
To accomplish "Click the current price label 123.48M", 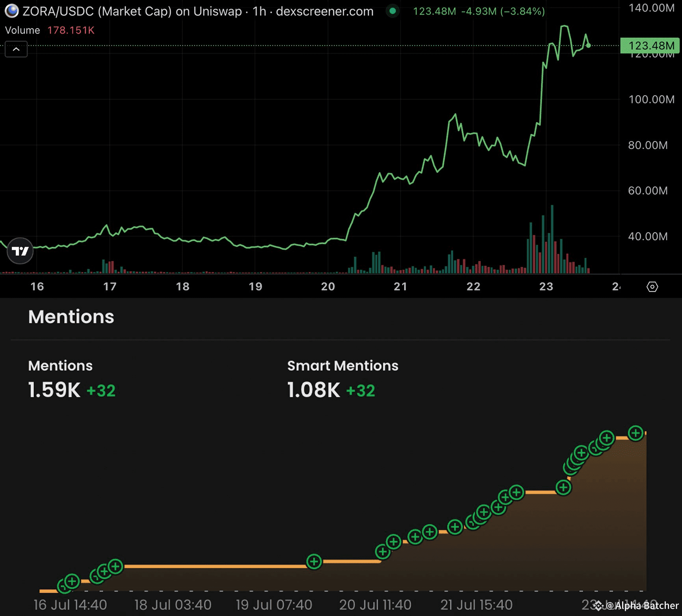I will click(x=650, y=46).
